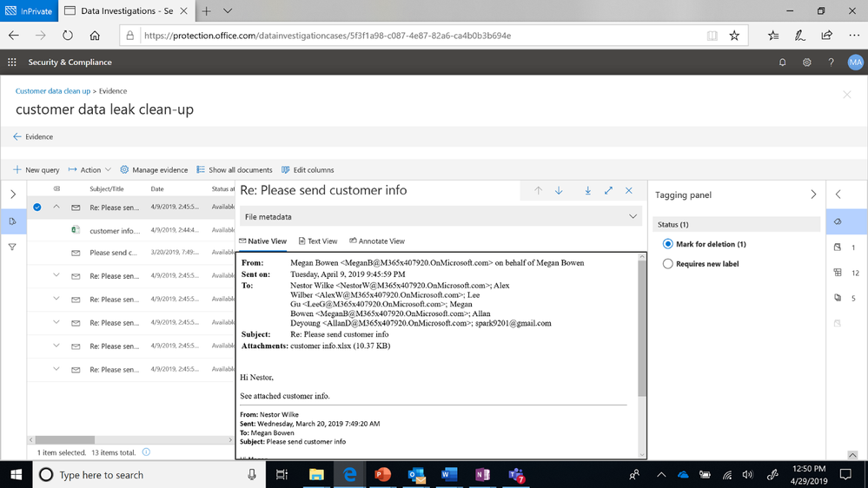Click Edit columns in toolbar
The image size is (868, 488).
[x=308, y=170]
